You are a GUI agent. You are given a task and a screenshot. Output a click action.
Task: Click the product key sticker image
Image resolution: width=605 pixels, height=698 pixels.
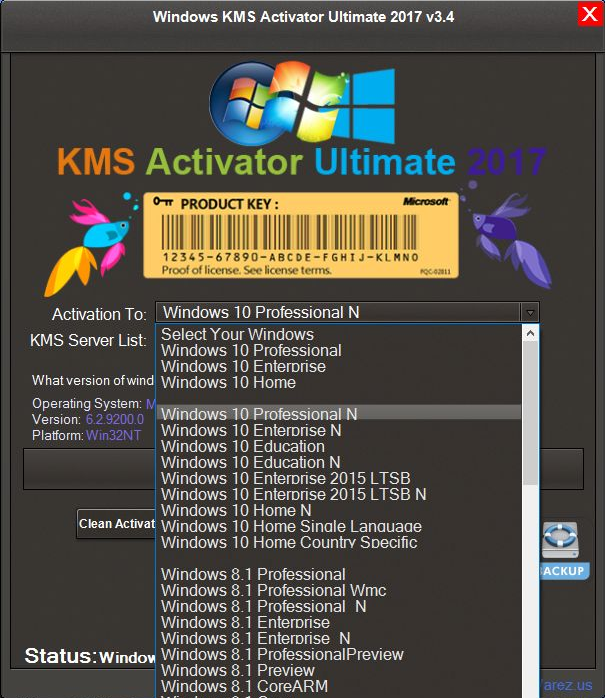pos(301,235)
